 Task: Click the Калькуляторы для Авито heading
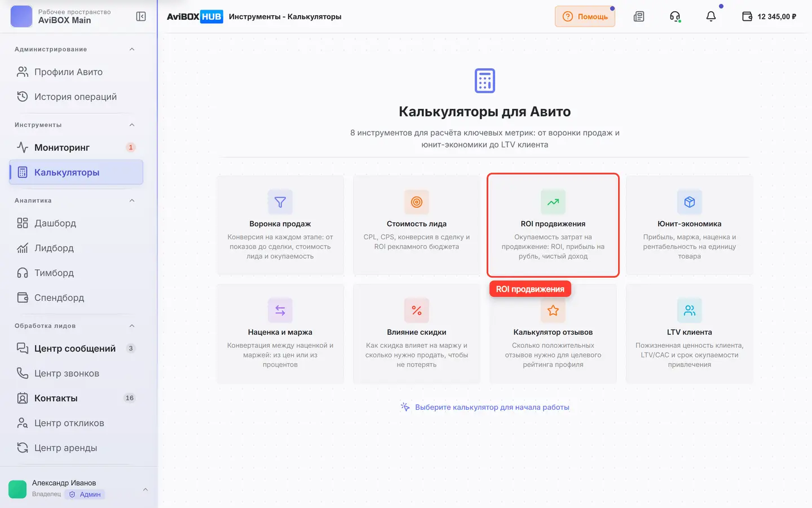click(x=485, y=112)
